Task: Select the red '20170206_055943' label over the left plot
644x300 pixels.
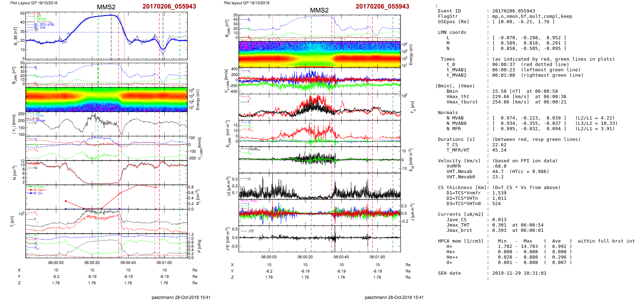Action: [x=169, y=6]
